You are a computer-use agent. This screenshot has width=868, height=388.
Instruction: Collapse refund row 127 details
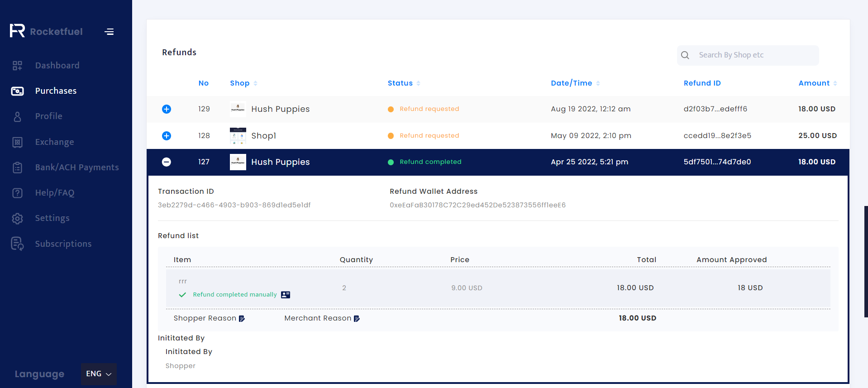167,162
